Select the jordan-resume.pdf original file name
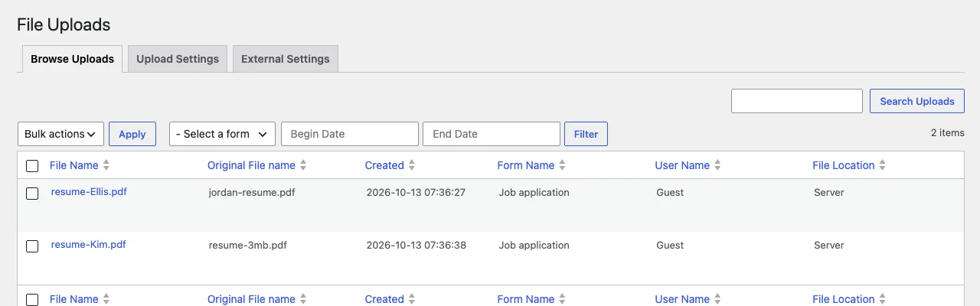The height and width of the screenshot is (306, 980). (x=252, y=193)
